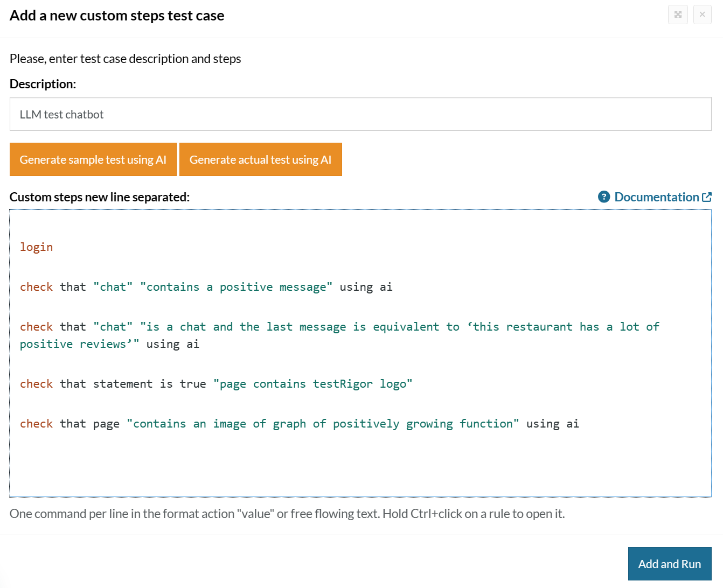The height and width of the screenshot is (588, 723).
Task: Click the Add and Run button
Action: [669, 564]
